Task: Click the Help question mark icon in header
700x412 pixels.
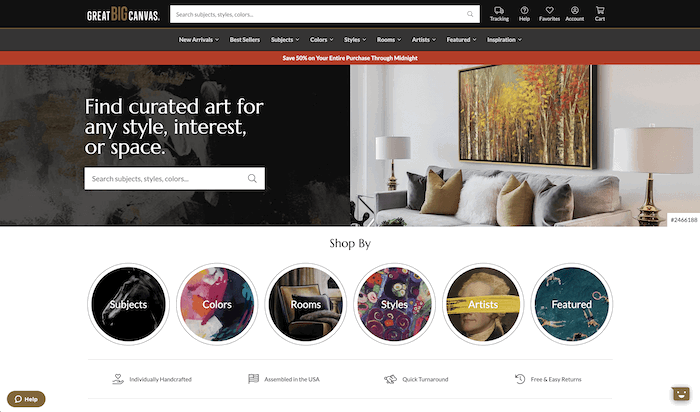Action: (x=524, y=10)
